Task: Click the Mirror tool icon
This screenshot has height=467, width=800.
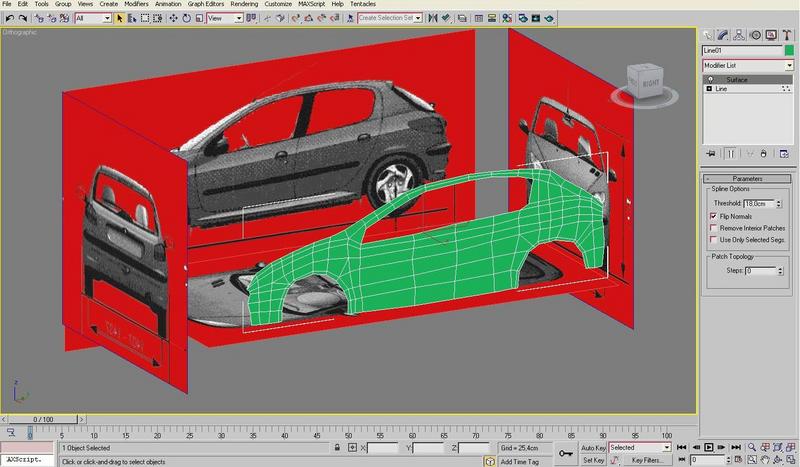Action: (433, 18)
